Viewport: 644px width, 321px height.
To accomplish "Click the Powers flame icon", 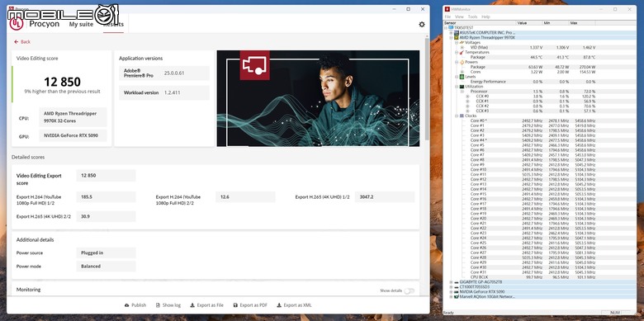I will 462,62.
